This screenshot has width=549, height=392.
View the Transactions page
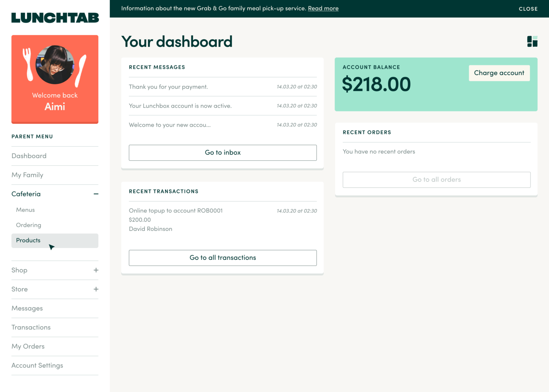click(x=31, y=327)
